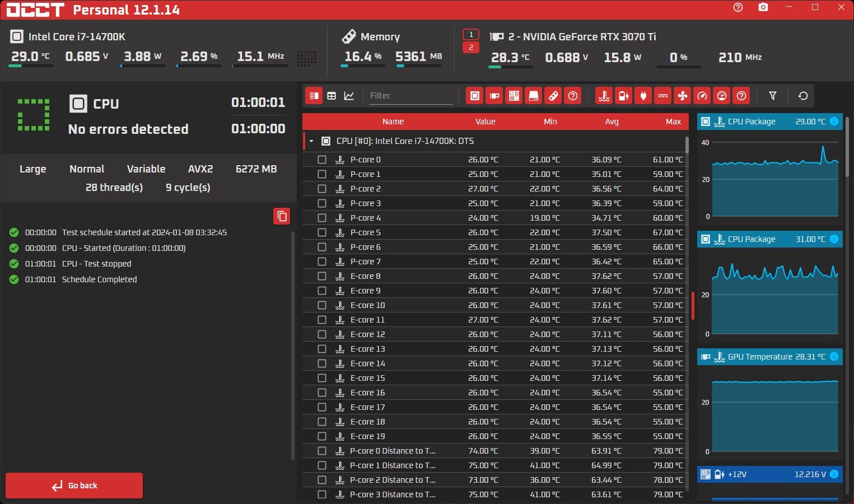The height and width of the screenshot is (504, 854).
Task: Select the P-core 4 row name
Action: point(365,218)
